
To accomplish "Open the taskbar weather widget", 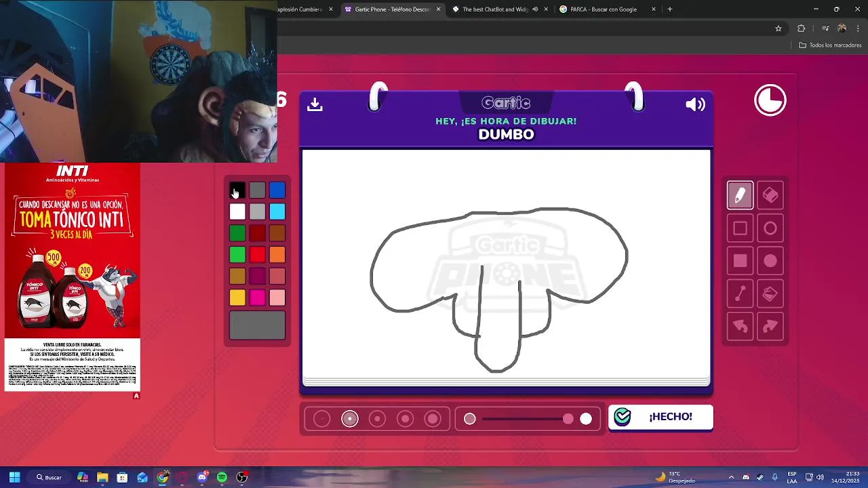I will point(675,477).
